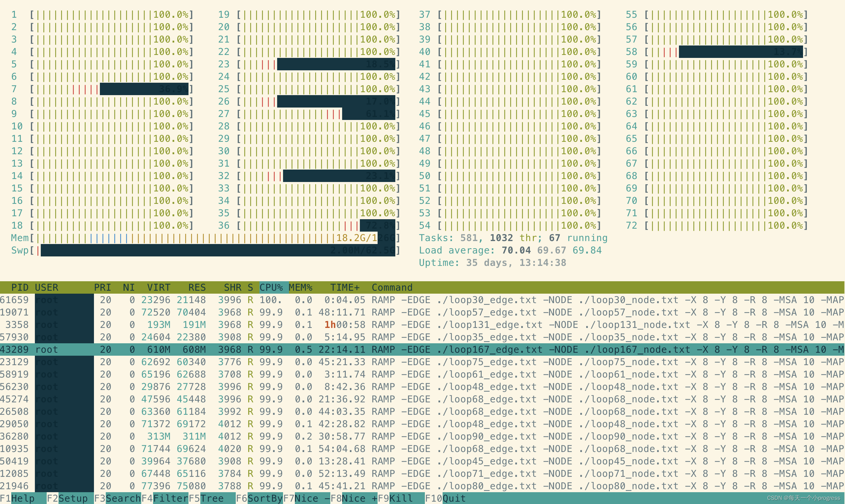Click the Mem usage meter bar
The height and width of the screenshot is (504, 845).
pyautogui.click(x=205, y=238)
